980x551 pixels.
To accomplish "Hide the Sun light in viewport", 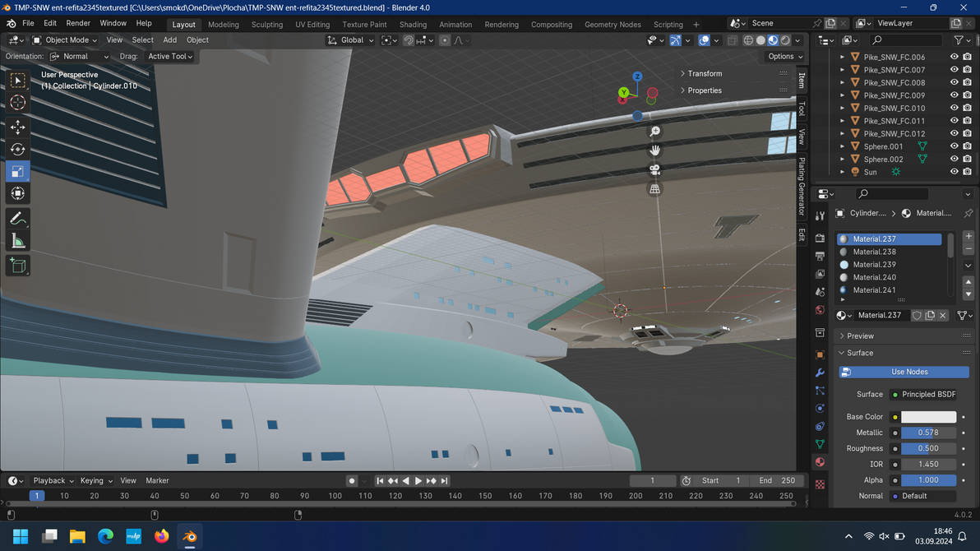I will coord(954,171).
